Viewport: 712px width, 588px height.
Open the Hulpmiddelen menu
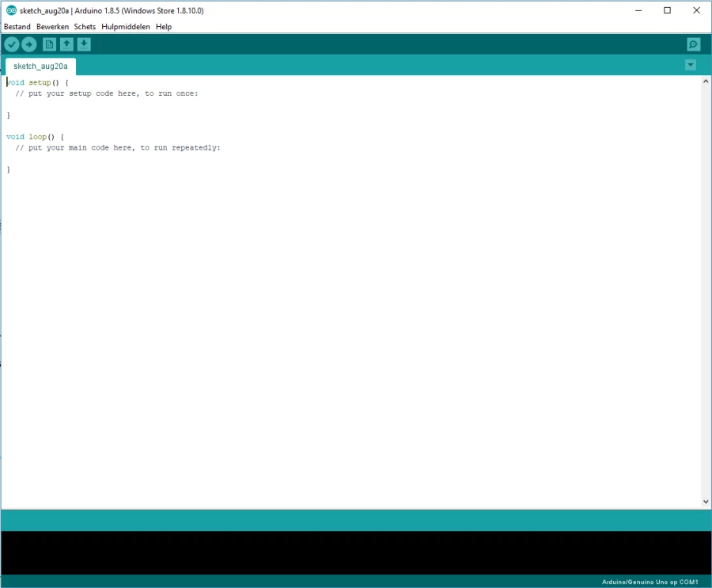(x=125, y=27)
